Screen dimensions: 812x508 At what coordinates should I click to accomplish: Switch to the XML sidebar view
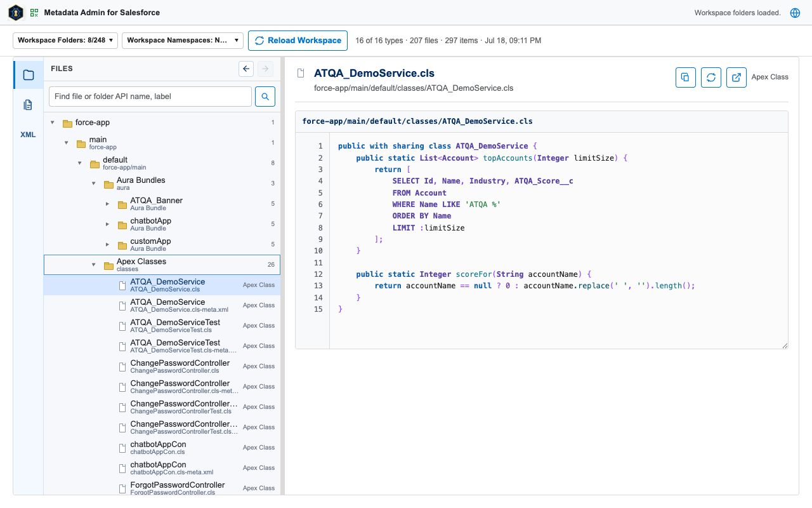click(x=28, y=135)
